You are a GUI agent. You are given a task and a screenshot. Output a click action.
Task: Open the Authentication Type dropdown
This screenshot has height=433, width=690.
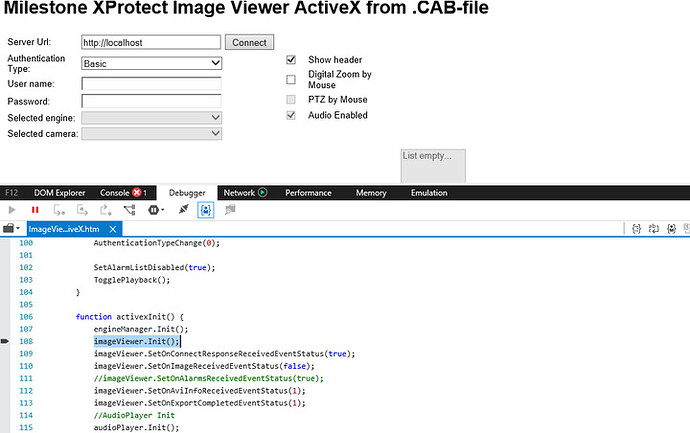click(151, 63)
